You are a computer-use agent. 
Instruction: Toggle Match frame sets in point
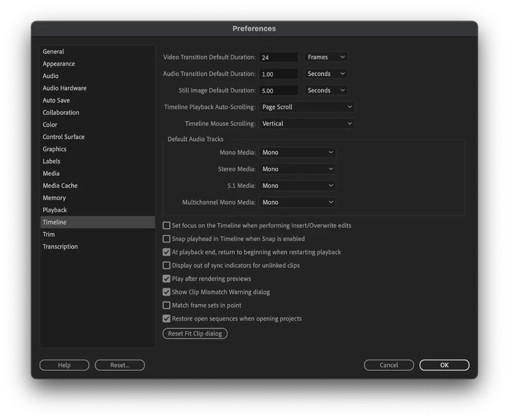(x=166, y=306)
